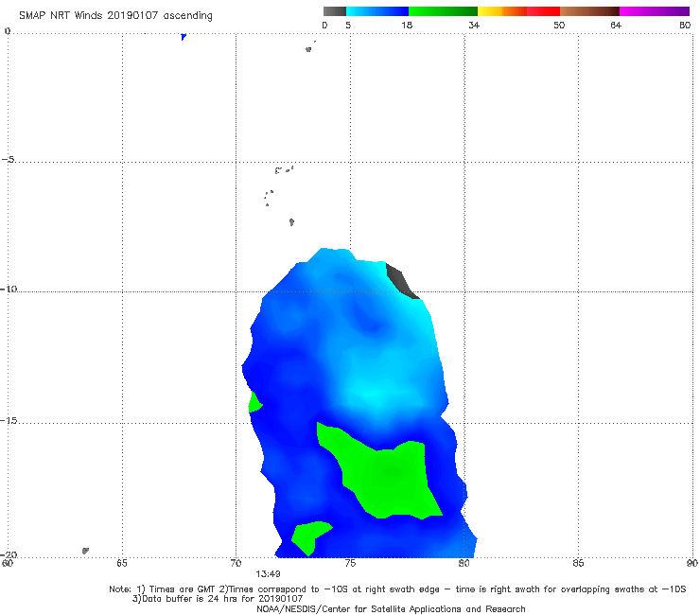Screen dimensions: 700x615
Task: Click the color bar label '5'
Action: [x=348, y=26]
